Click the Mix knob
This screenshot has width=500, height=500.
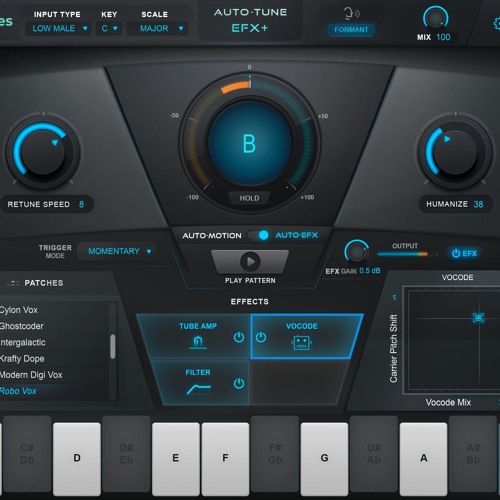pyautogui.click(x=435, y=18)
